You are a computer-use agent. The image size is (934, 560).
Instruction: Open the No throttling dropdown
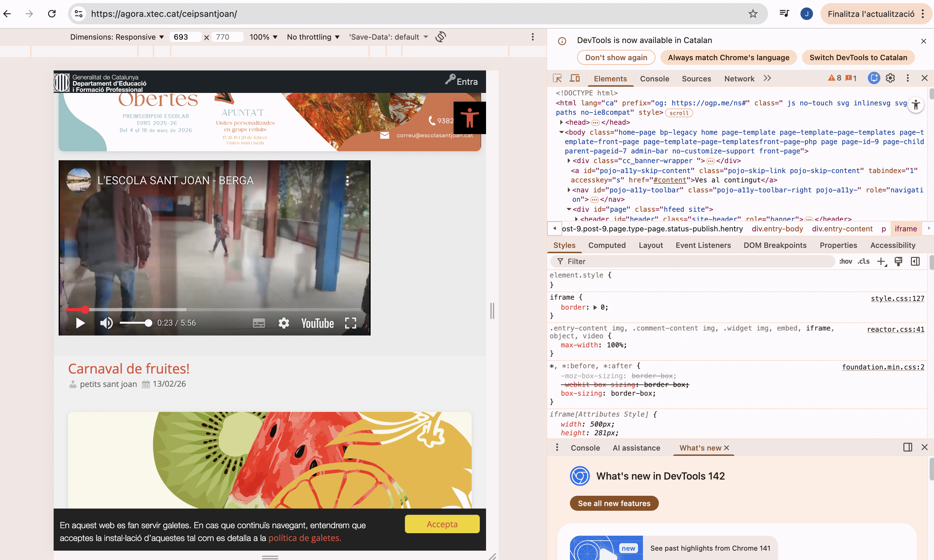tap(313, 37)
